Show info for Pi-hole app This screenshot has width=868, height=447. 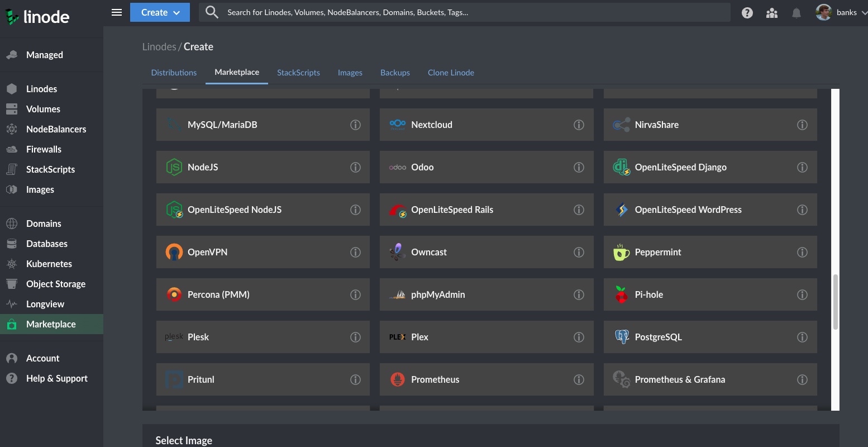click(802, 294)
